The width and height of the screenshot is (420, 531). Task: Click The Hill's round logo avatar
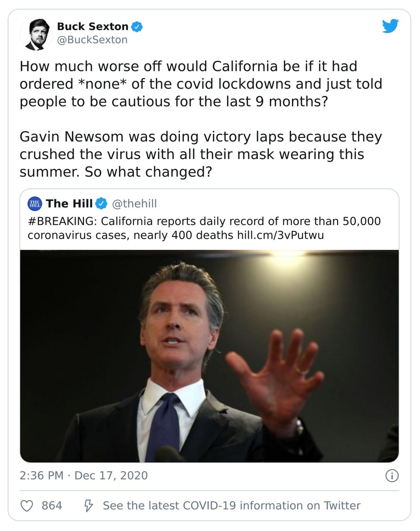click(34, 204)
